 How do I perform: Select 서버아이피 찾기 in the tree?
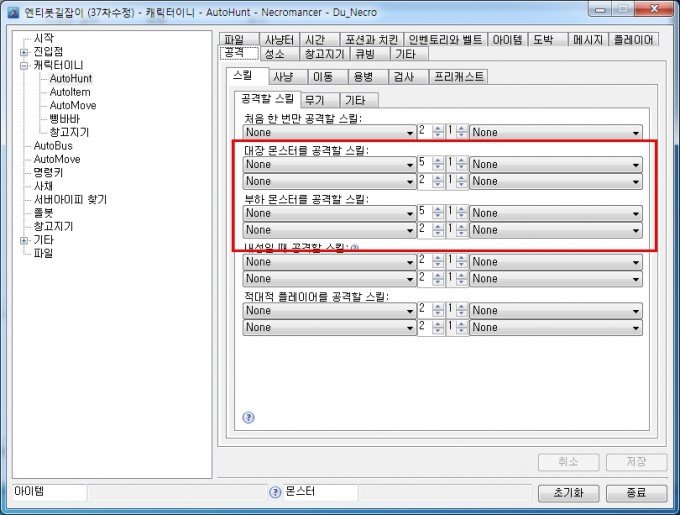pyautogui.click(x=70, y=199)
